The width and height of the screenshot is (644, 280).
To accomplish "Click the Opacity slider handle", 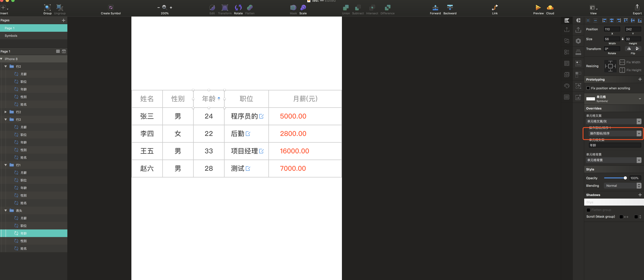I will pyautogui.click(x=625, y=178).
